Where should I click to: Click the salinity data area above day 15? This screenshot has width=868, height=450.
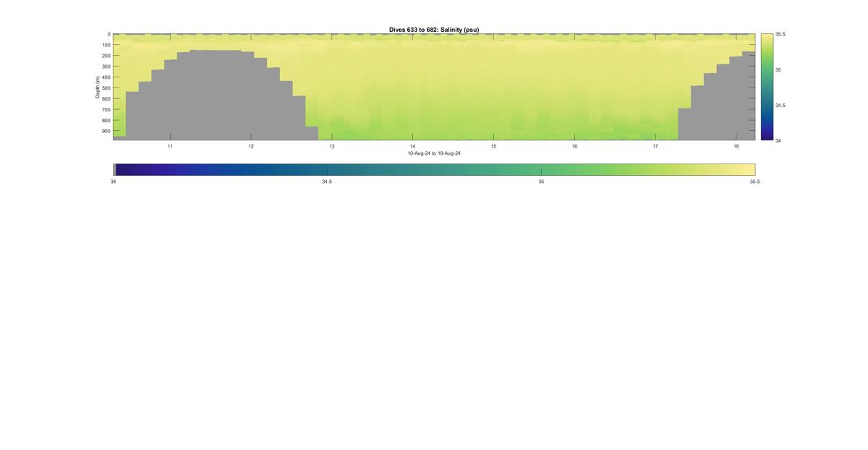[493, 87]
